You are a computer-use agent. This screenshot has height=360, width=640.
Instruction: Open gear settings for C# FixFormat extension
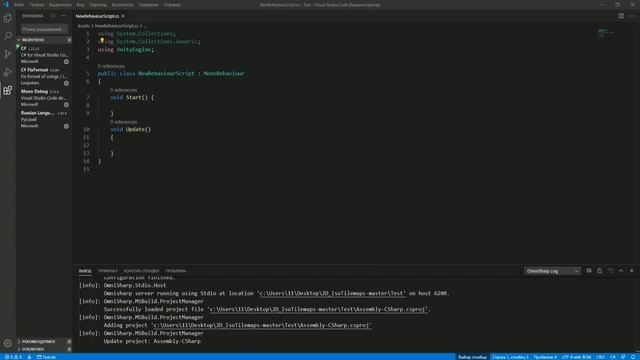tap(66, 83)
